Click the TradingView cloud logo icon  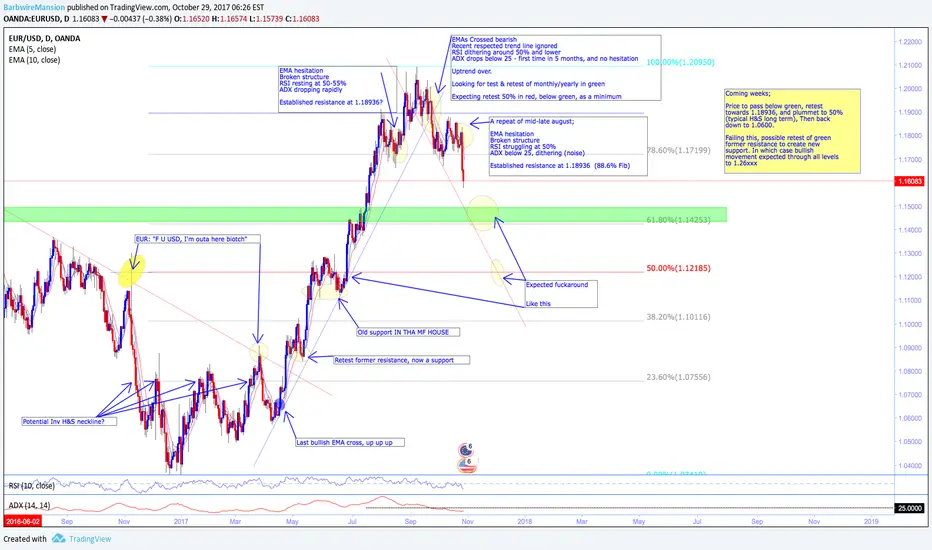click(x=58, y=538)
